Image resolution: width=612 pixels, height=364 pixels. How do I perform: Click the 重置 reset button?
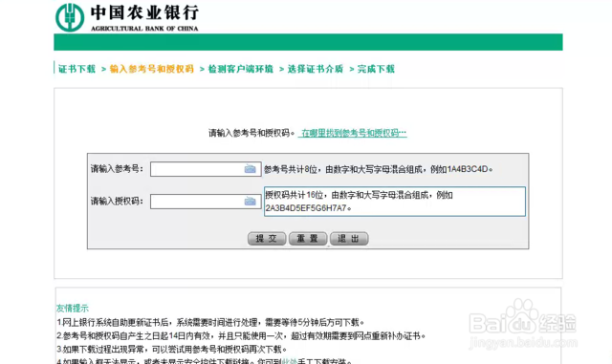pos(308,239)
